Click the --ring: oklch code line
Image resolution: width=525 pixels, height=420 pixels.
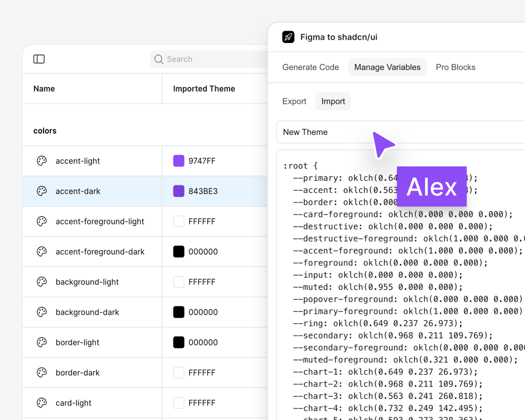click(x=378, y=323)
